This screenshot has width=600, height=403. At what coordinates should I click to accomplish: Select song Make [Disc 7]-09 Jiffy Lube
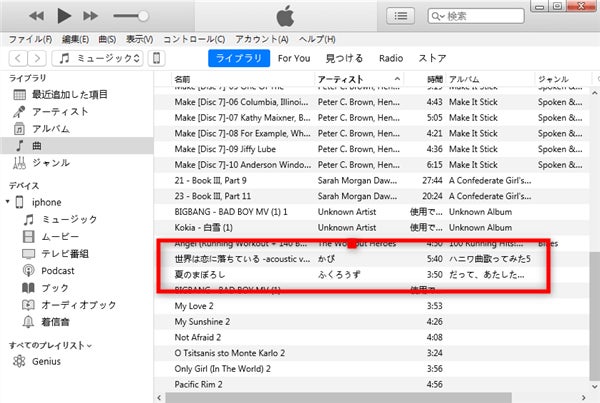point(371,149)
